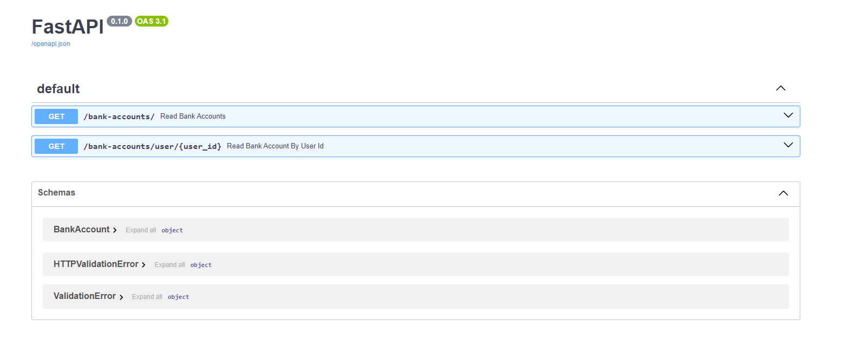Expand the ValidationError schema arrow
Screen dimensions: 868x358
(121, 297)
